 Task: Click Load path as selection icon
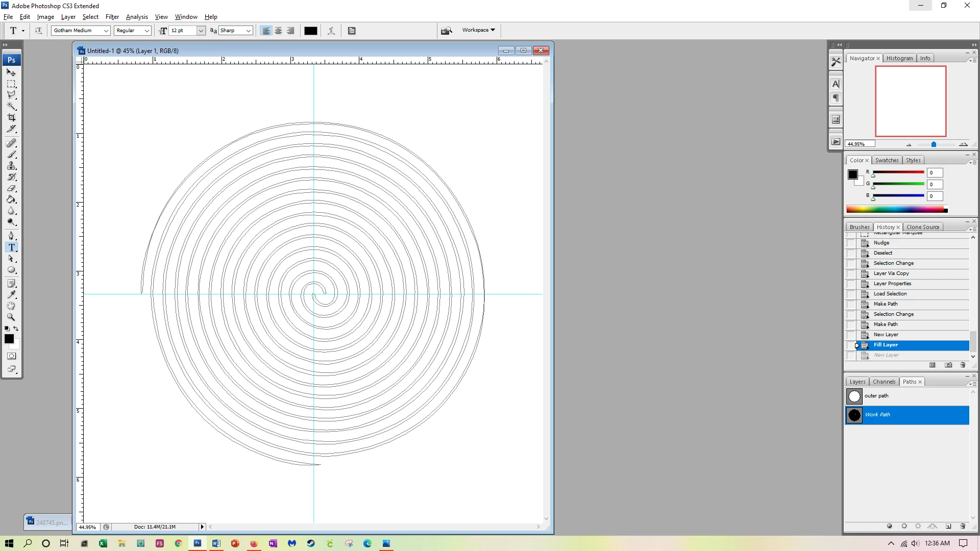point(918,526)
